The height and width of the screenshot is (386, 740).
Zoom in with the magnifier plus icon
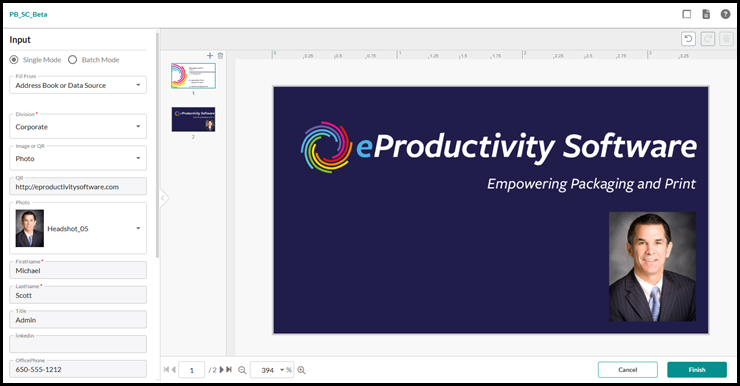pos(302,370)
